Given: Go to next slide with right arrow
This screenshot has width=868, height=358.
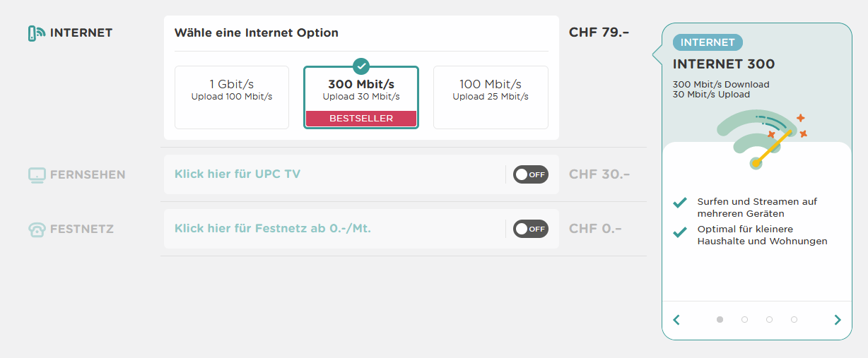Looking at the screenshot, I should [838, 320].
